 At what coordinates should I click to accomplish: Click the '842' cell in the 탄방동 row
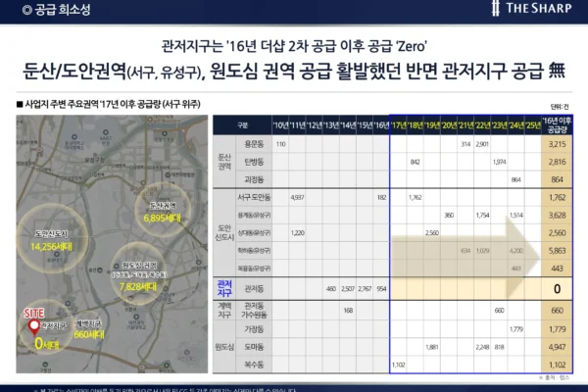[416, 162]
